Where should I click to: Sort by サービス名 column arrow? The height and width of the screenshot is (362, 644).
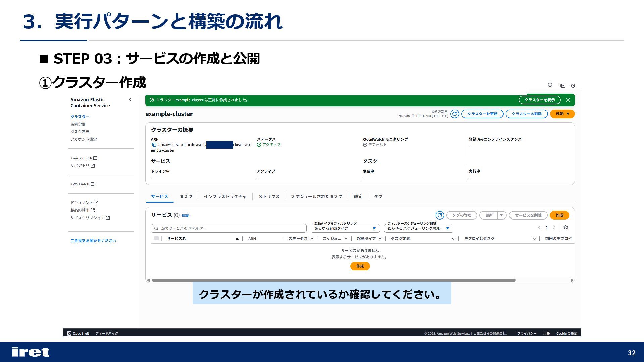(237, 239)
